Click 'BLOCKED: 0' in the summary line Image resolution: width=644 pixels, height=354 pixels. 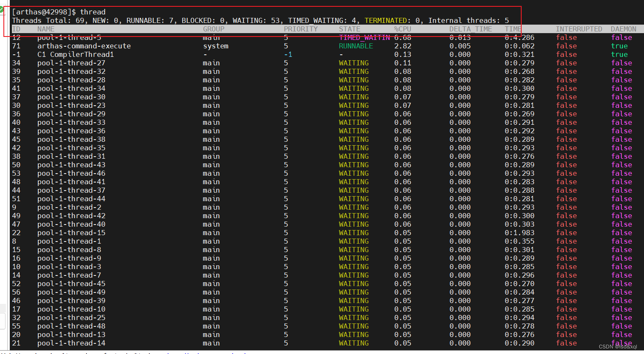coord(203,20)
